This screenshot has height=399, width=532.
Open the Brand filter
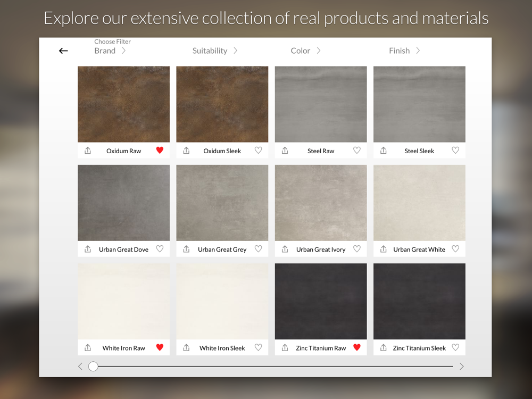click(110, 51)
